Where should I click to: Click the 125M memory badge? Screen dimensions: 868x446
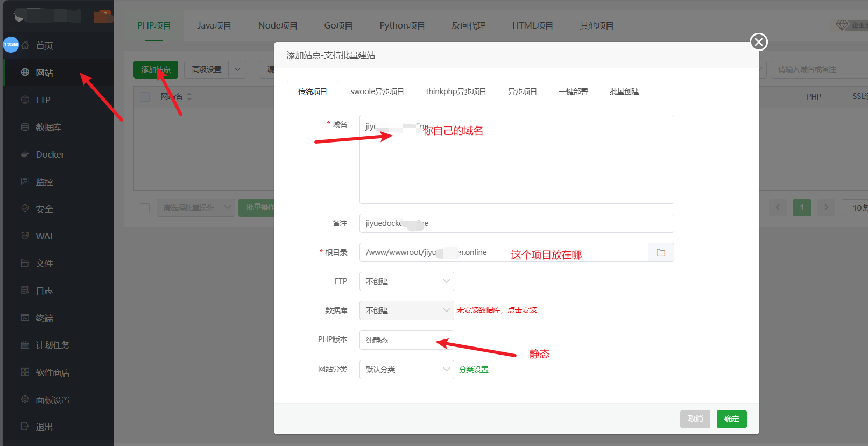point(11,45)
